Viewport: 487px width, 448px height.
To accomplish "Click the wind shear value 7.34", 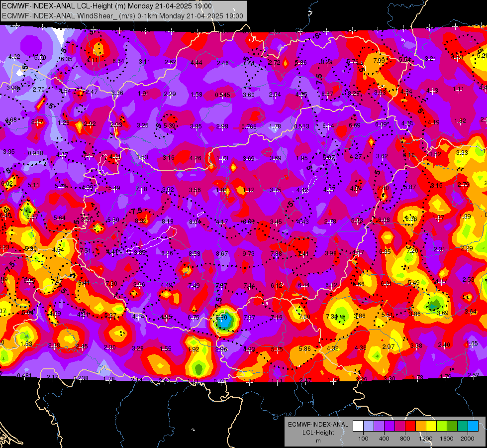I will coord(332,316).
